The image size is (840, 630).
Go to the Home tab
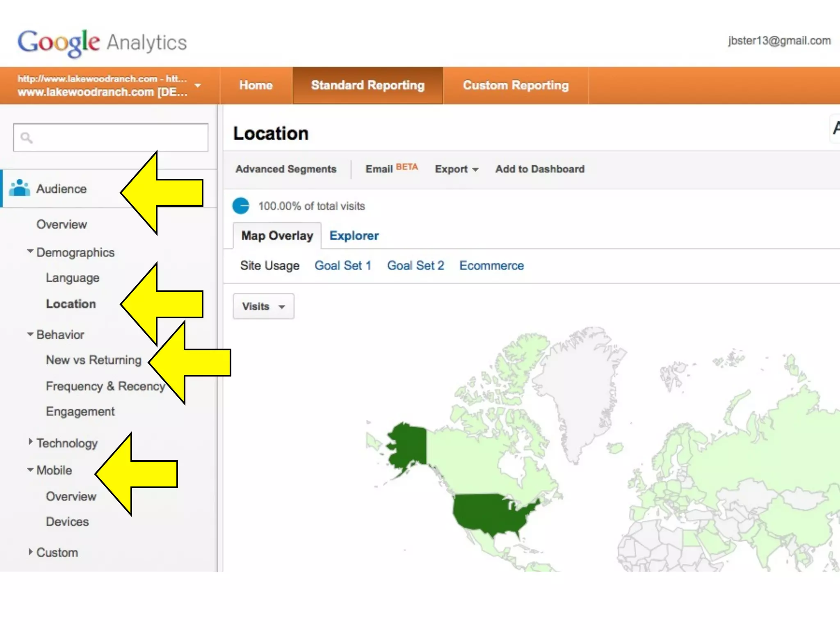(256, 85)
